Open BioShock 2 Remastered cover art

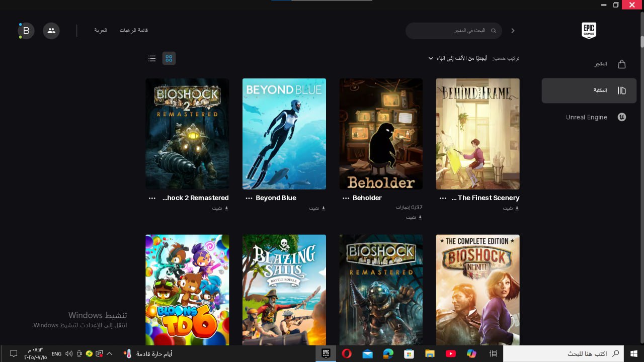click(x=187, y=134)
